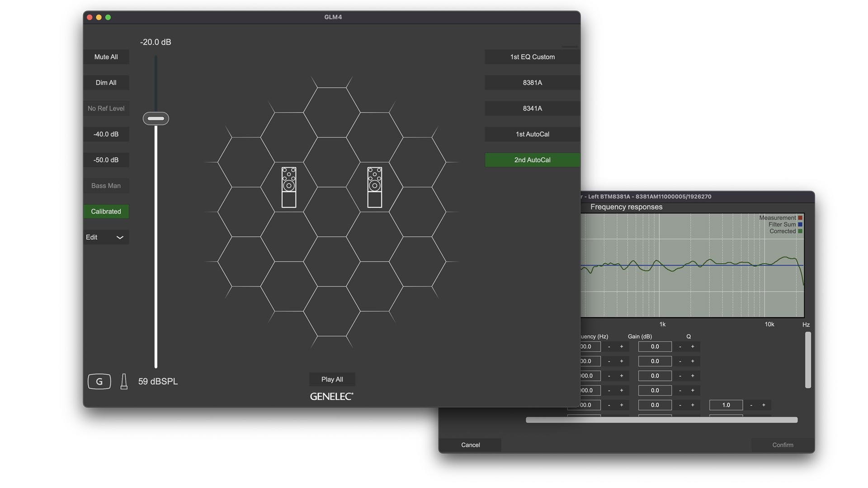Click the measurement microphone icon
Viewport: 868px width, 488px height.
[x=124, y=381]
